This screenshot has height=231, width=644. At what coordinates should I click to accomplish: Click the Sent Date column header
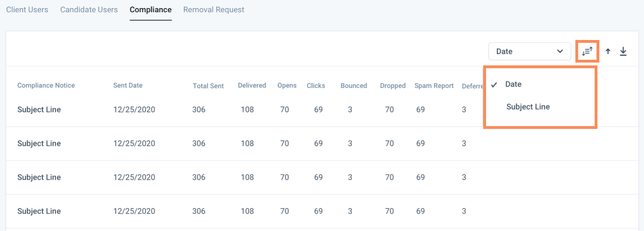click(128, 86)
